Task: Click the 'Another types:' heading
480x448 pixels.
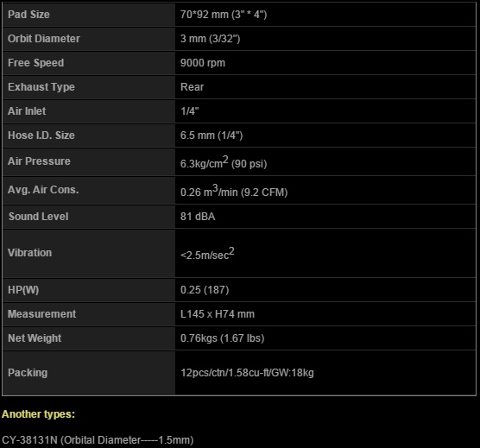Action: coord(38,414)
